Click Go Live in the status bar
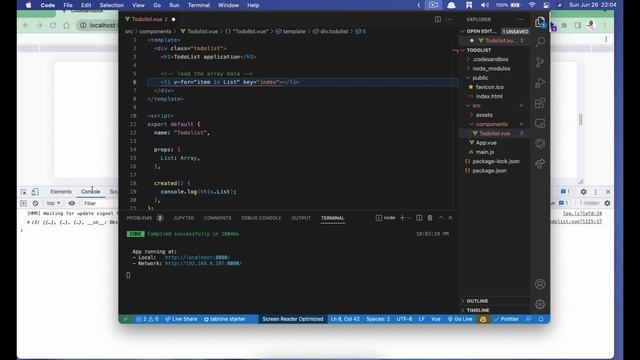The width and height of the screenshot is (640, 360). pos(460,319)
